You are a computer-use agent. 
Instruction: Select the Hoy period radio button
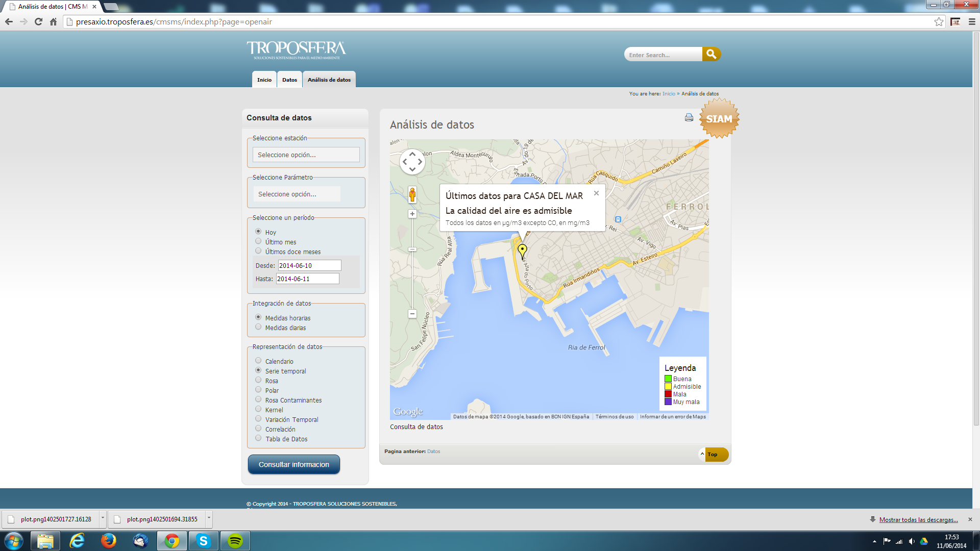258,232
